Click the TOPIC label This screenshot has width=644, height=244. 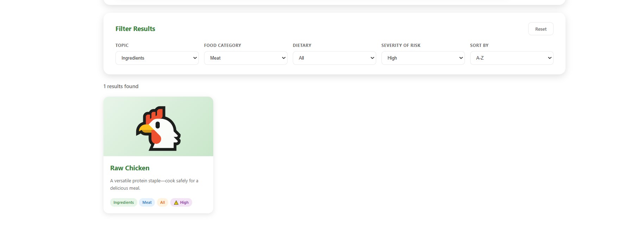[122, 45]
